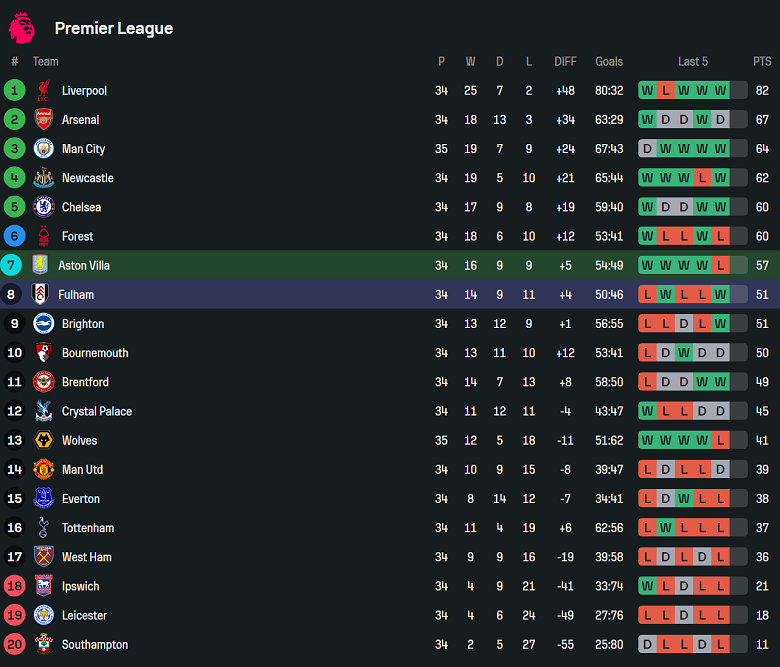This screenshot has height=667, width=780.
Task: Click the Arsenal club crest
Action: [43, 120]
